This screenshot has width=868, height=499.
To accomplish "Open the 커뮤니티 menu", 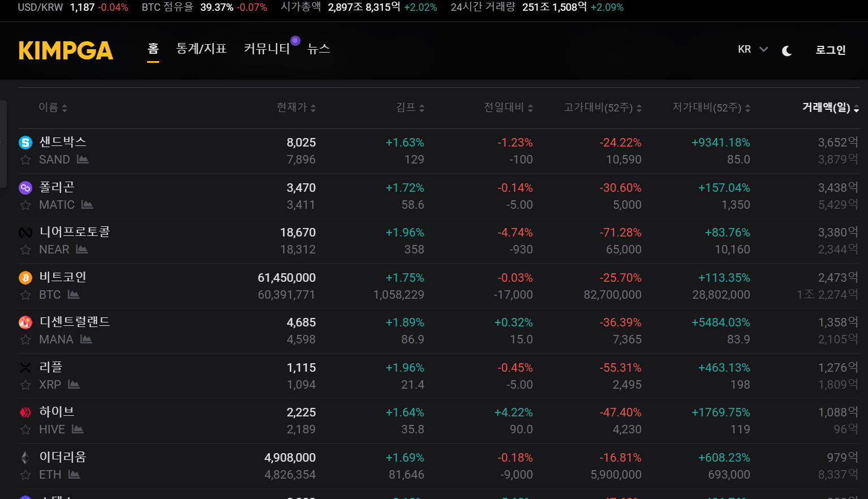I will pos(267,49).
